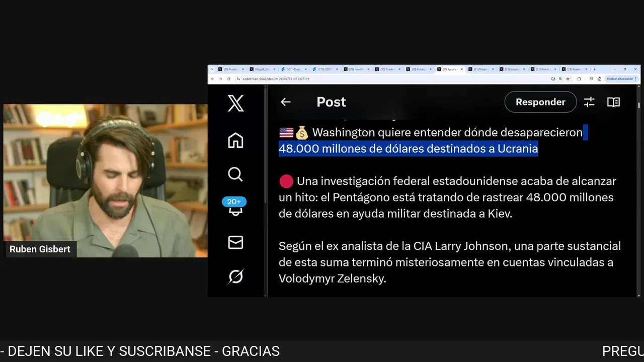Viewport: 644px width, 362px height.
Task: Open the browser zoom magnifier icon
Action: click(x=560, y=79)
